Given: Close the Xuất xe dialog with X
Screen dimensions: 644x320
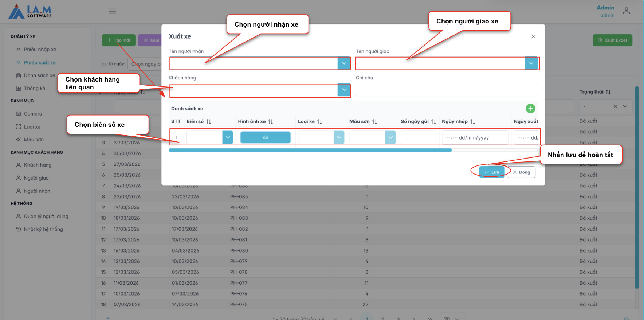Looking at the screenshot, I should (533, 36).
